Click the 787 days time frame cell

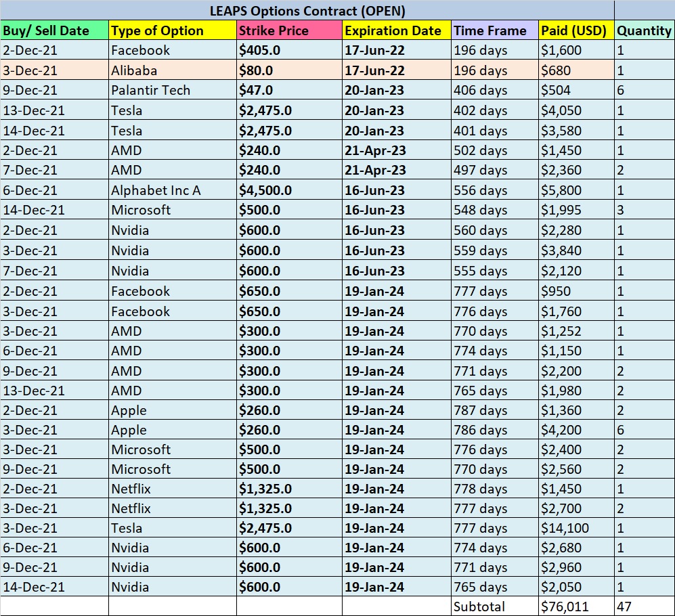[494, 410]
